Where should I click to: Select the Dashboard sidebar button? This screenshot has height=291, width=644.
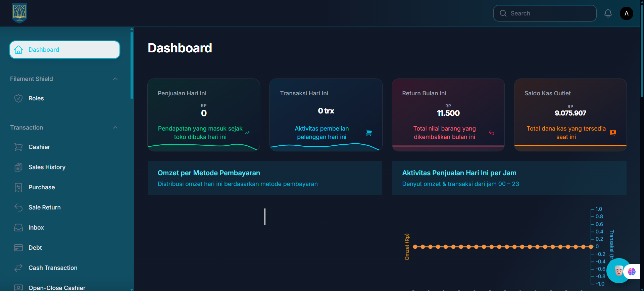pyautogui.click(x=65, y=50)
